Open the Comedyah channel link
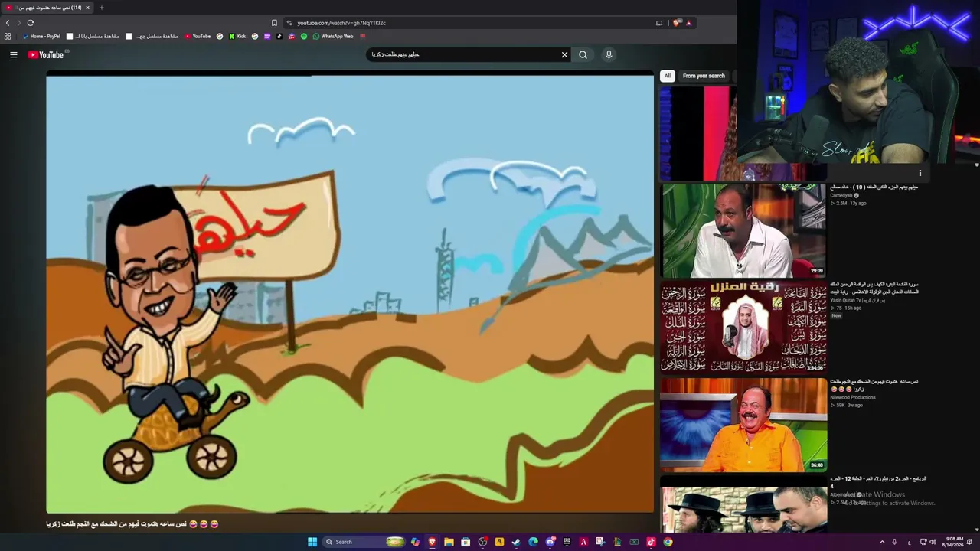 coord(841,195)
